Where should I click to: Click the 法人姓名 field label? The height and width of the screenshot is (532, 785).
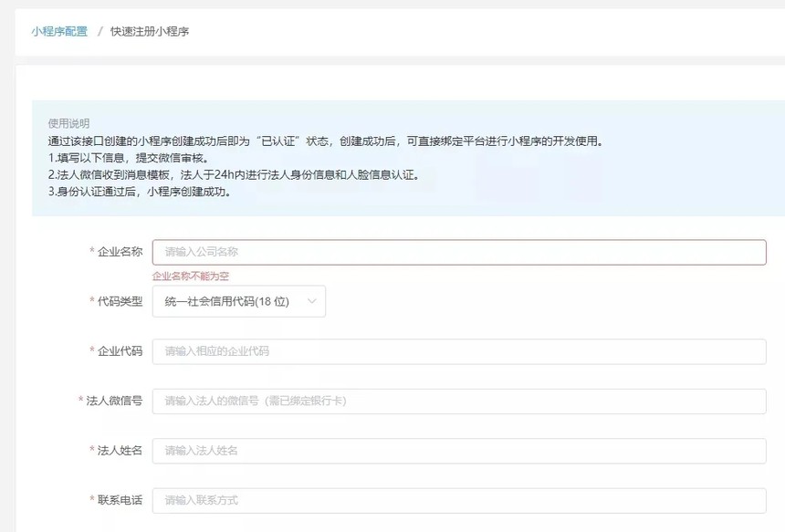coord(120,451)
